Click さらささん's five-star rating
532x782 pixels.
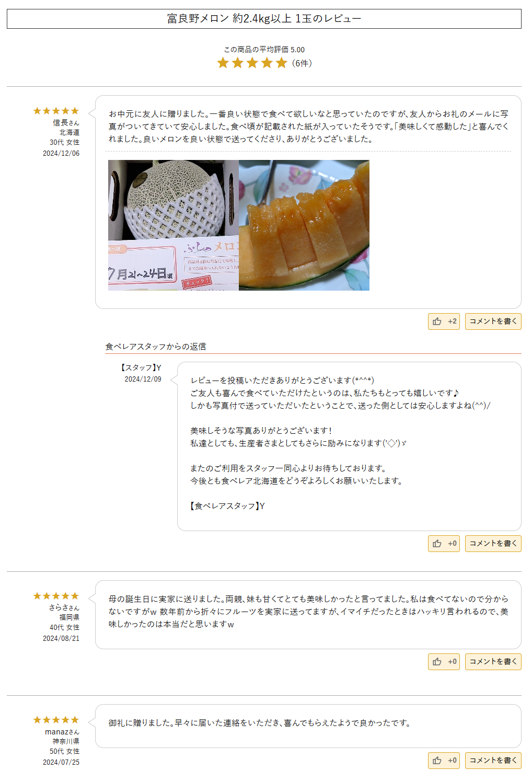point(56,596)
